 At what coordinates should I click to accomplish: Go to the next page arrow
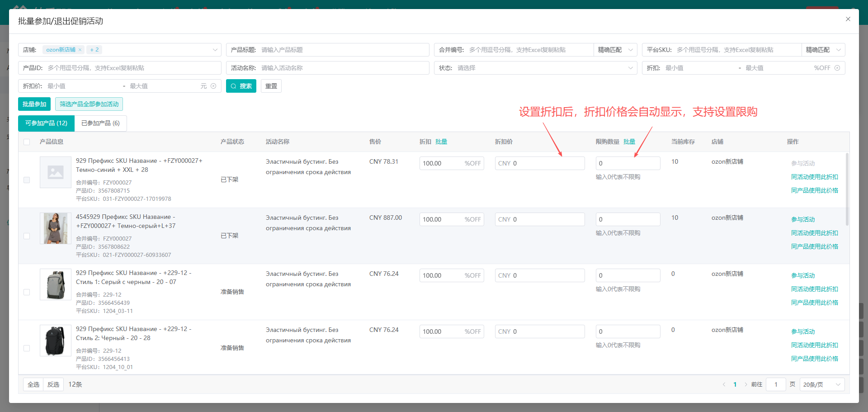point(745,384)
